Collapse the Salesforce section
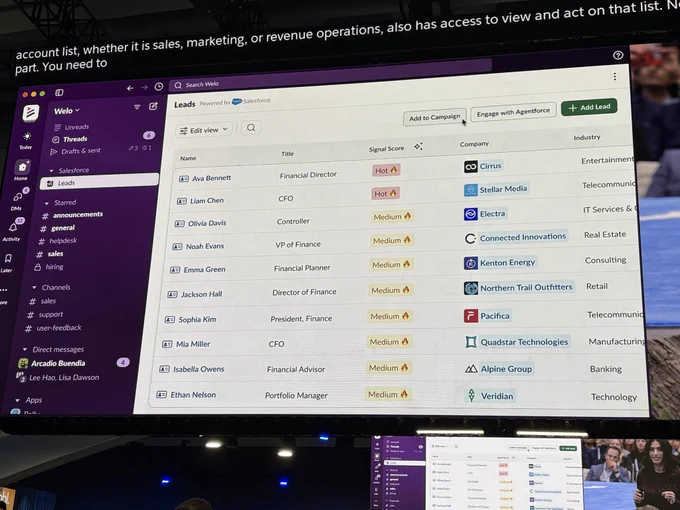Screen dimensions: 680x510 (52, 170)
